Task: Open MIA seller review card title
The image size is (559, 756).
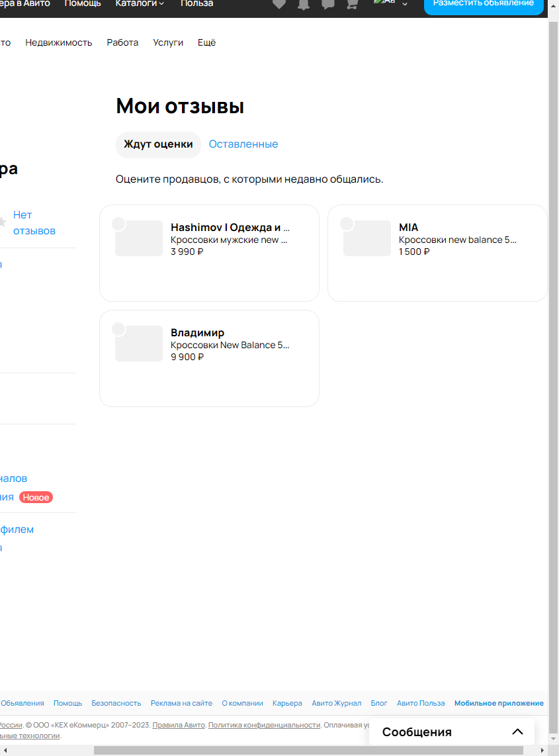Action: pos(408,227)
